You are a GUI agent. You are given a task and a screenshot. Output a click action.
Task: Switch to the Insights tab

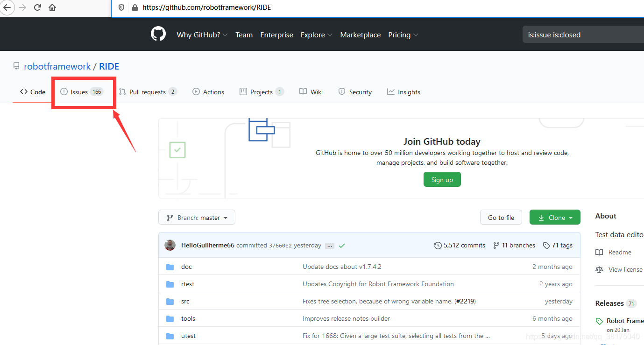pyautogui.click(x=403, y=92)
